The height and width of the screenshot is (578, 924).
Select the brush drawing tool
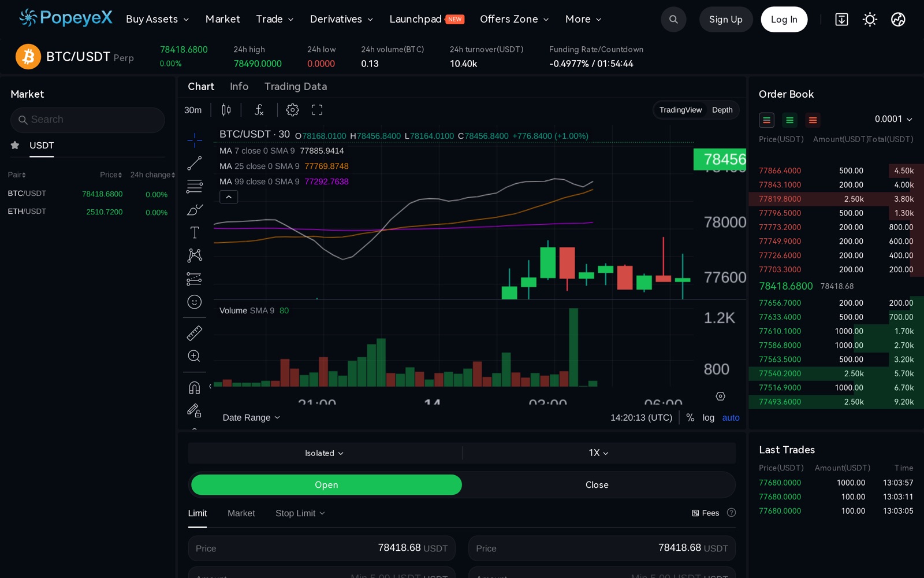point(195,209)
